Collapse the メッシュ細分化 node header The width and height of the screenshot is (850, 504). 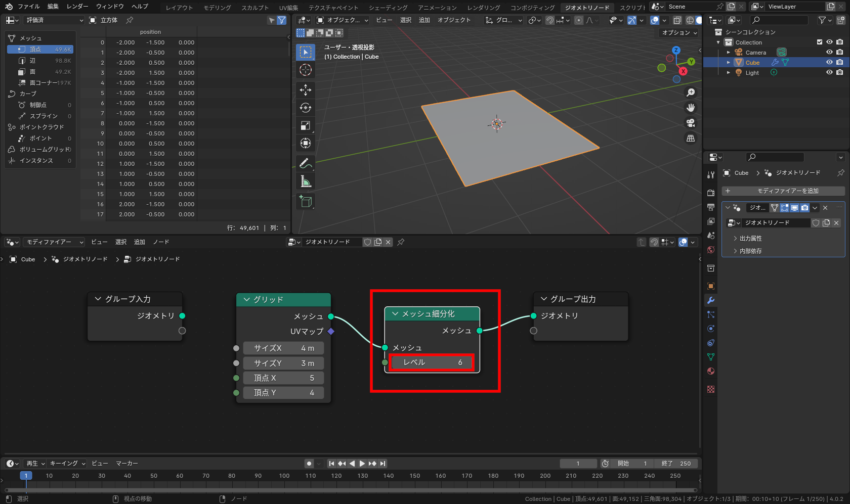(395, 313)
